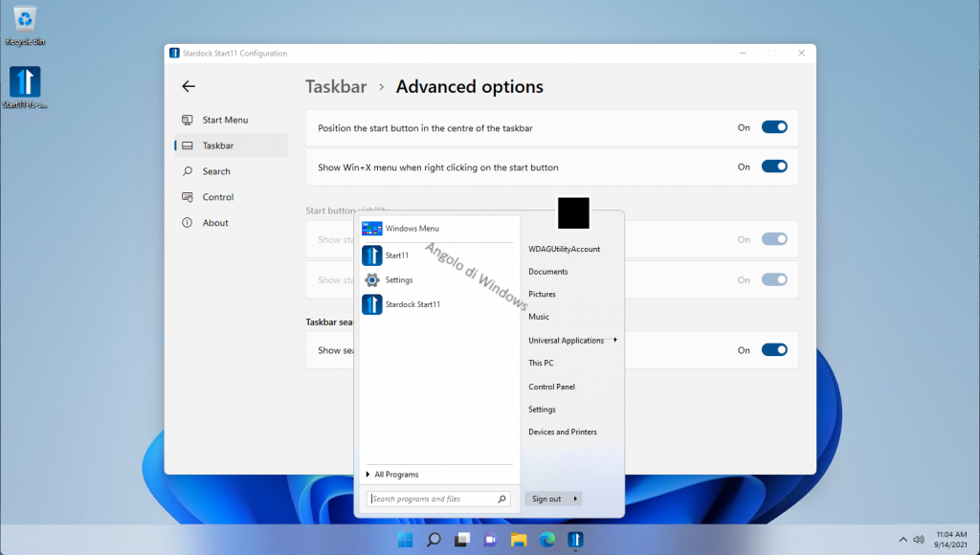
Task: Toggle start button centre position switch
Action: tap(773, 127)
